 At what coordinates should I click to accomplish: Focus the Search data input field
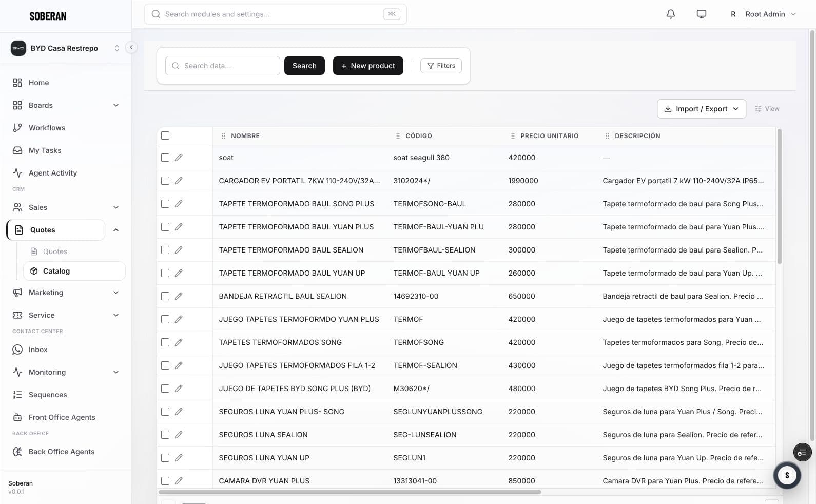pos(223,66)
